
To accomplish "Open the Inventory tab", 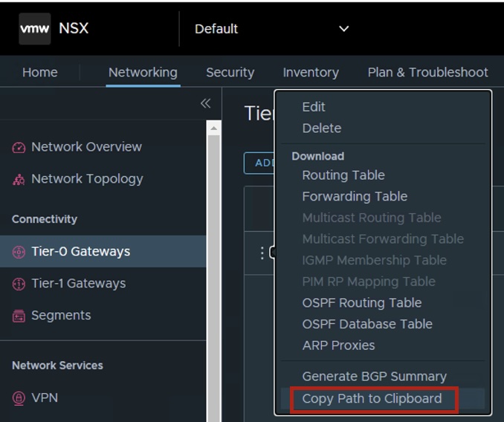I will point(311,72).
